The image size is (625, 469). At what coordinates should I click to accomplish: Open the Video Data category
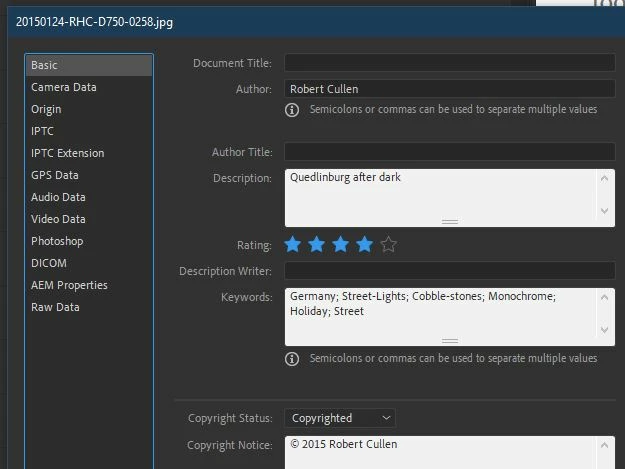click(x=89, y=219)
